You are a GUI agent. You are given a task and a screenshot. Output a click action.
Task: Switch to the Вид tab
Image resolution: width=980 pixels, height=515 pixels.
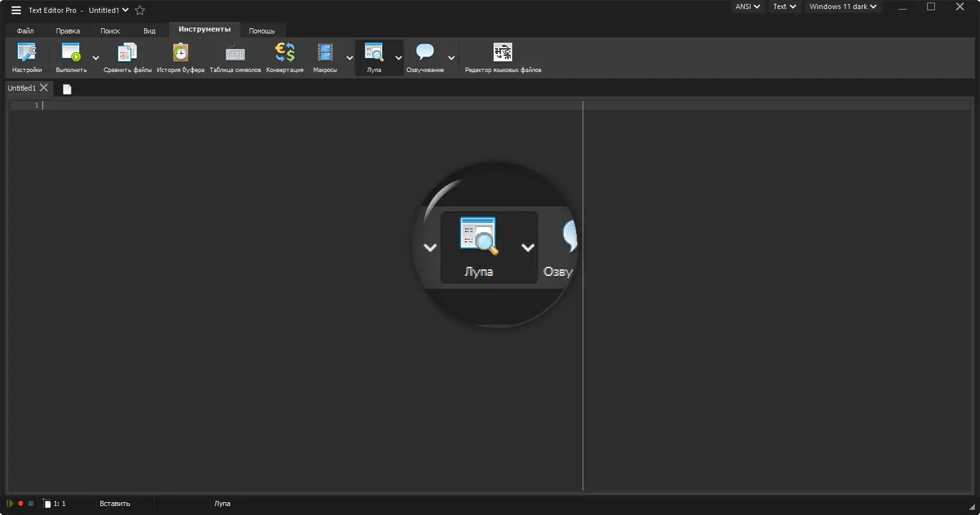pyautogui.click(x=149, y=30)
